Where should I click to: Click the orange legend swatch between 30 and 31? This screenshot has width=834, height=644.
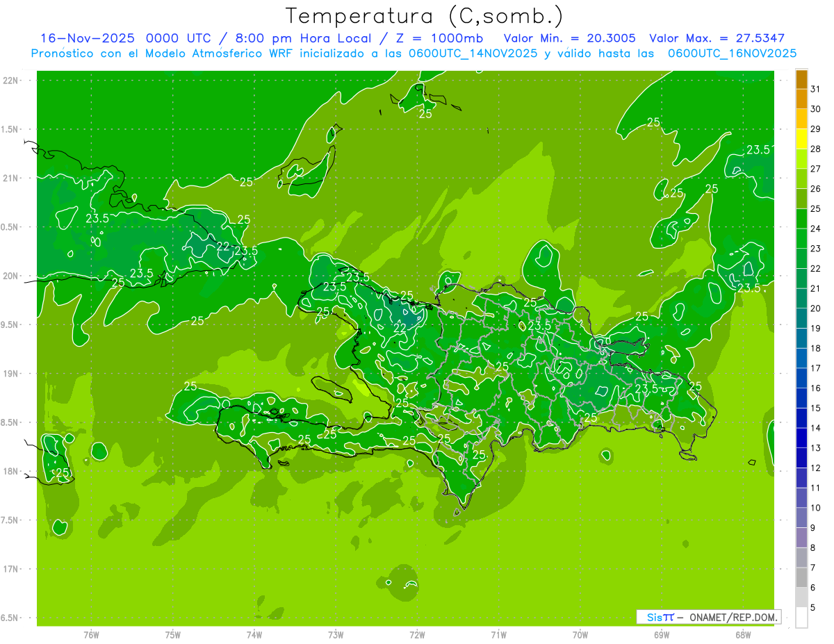coord(801,99)
